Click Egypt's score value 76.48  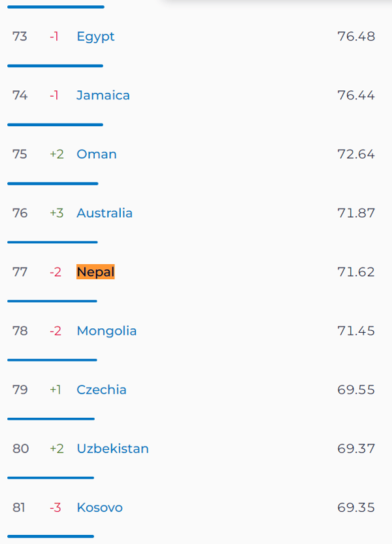click(356, 37)
